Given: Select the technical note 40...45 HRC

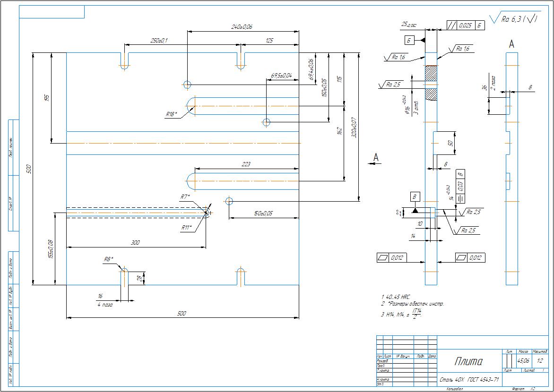Looking at the screenshot, I should [397, 297].
